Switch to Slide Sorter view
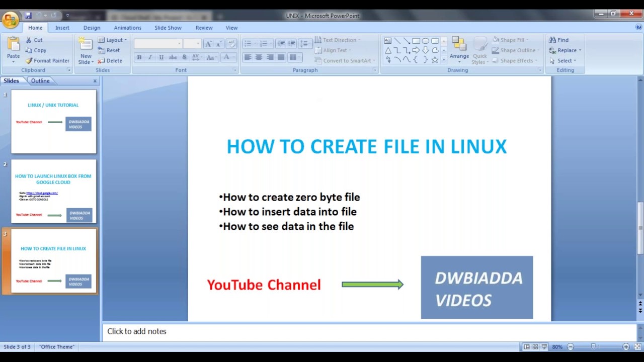The image size is (644, 362). 535,347
